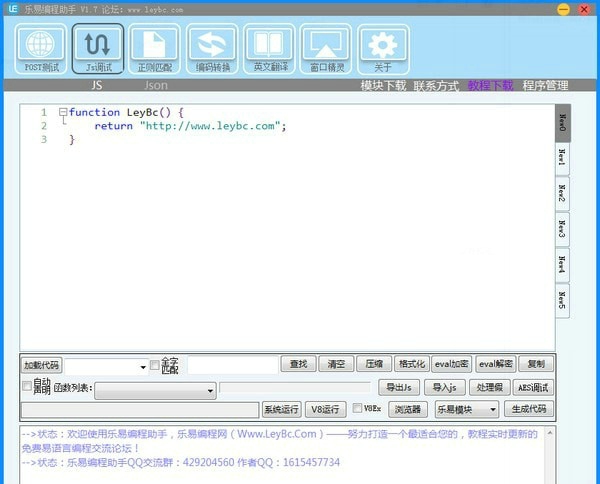Click the search text field beside 查找
Image resolution: width=600 pixels, height=484 pixels.
pyautogui.click(x=232, y=365)
